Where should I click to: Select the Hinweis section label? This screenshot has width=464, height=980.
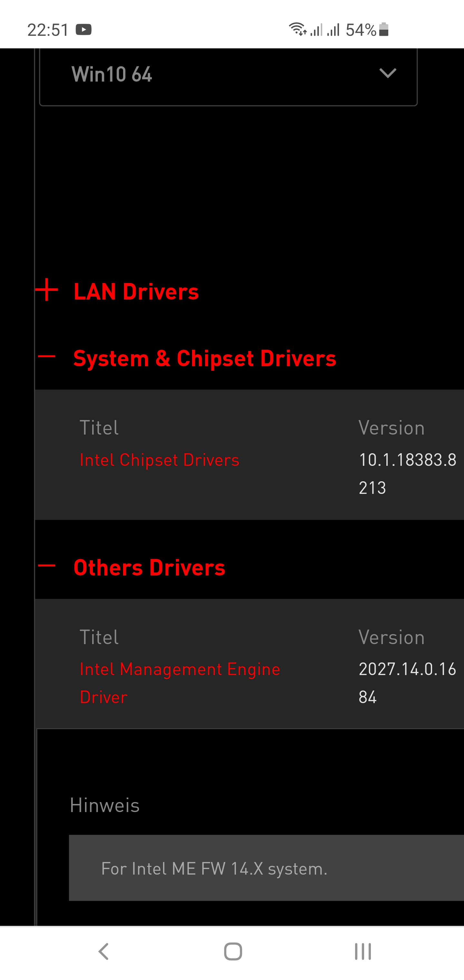click(104, 805)
